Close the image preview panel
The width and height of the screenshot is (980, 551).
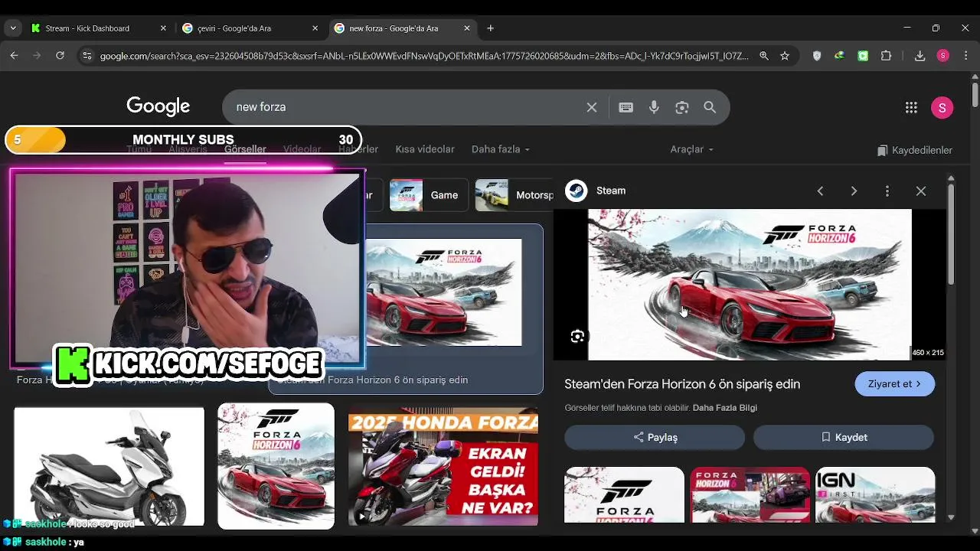921,191
